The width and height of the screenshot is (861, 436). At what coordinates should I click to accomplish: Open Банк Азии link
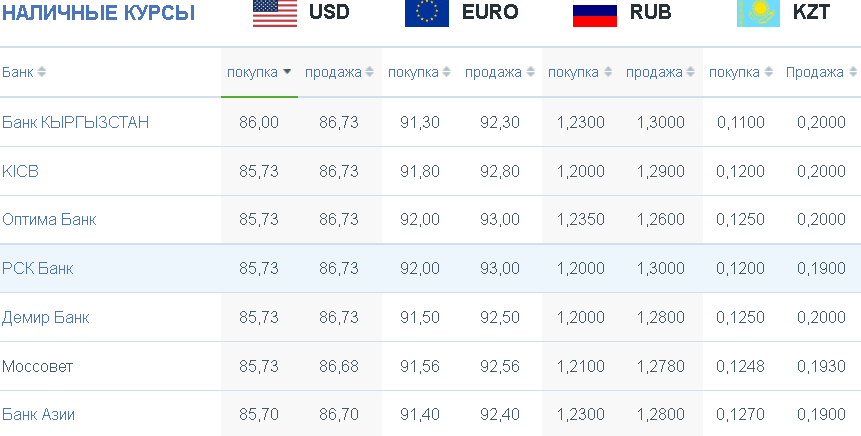coord(38,415)
